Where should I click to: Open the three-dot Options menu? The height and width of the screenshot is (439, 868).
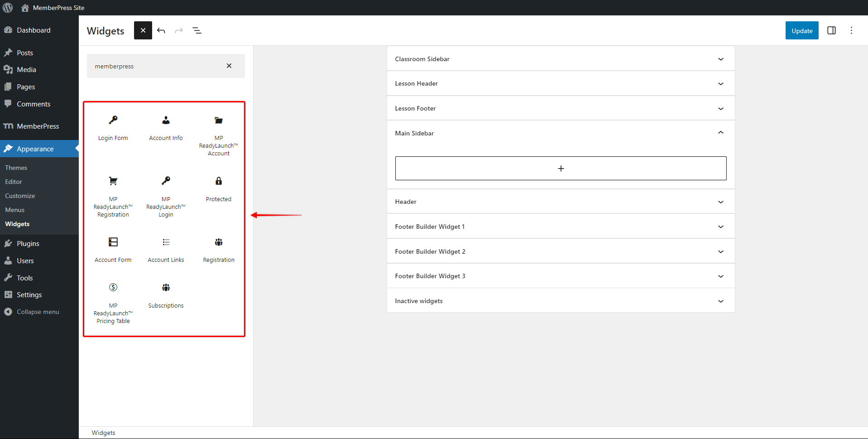point(851,30)
